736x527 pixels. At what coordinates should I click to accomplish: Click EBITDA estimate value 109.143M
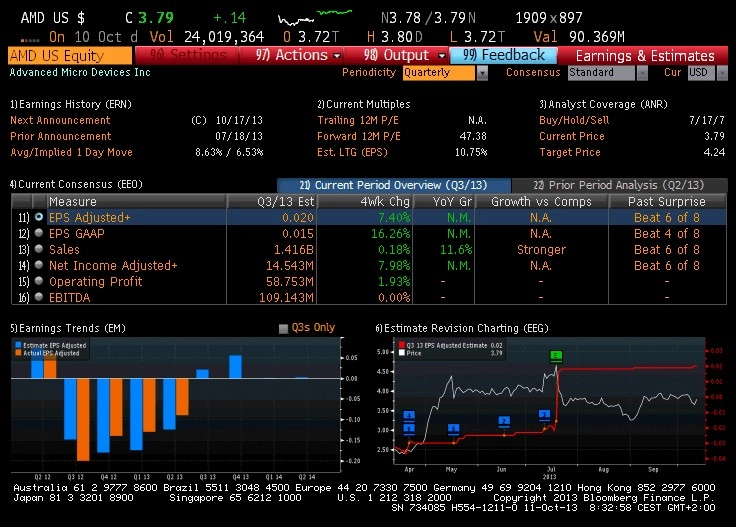(286, 298)
